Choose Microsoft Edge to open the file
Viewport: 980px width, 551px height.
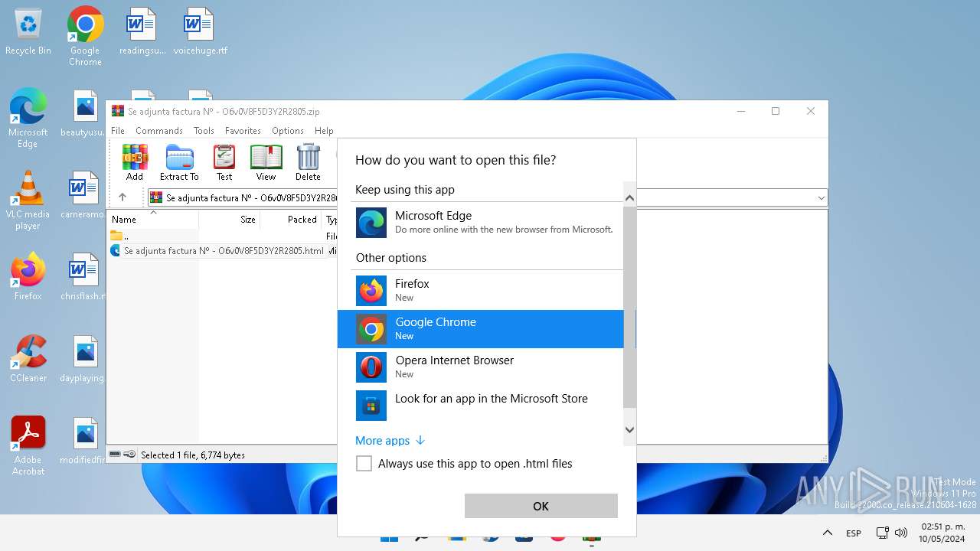[487, 222]
